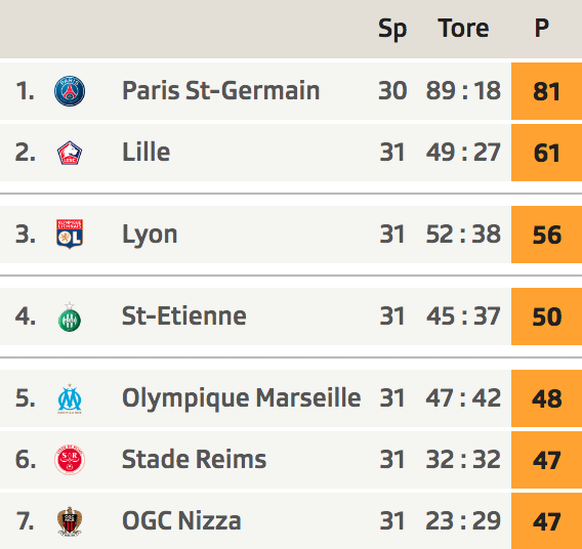
Task: Click the Sp column header
Action: [392, 29]
